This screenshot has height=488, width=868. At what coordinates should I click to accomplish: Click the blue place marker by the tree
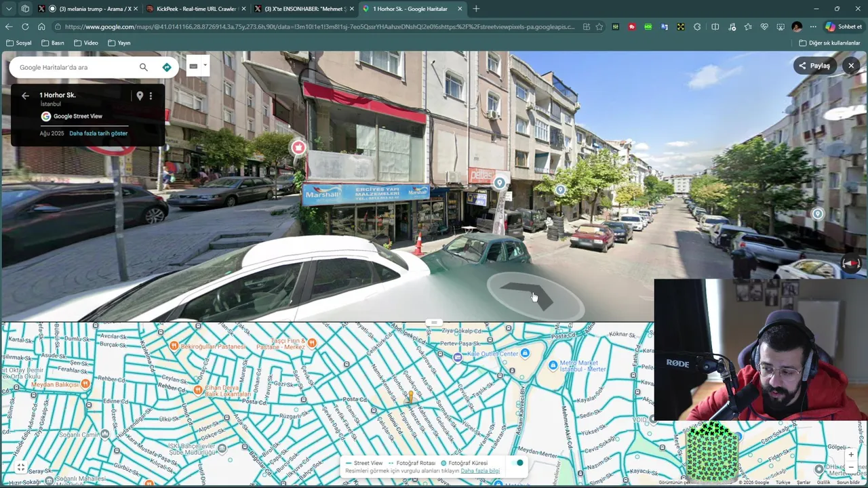pos(560,190)
